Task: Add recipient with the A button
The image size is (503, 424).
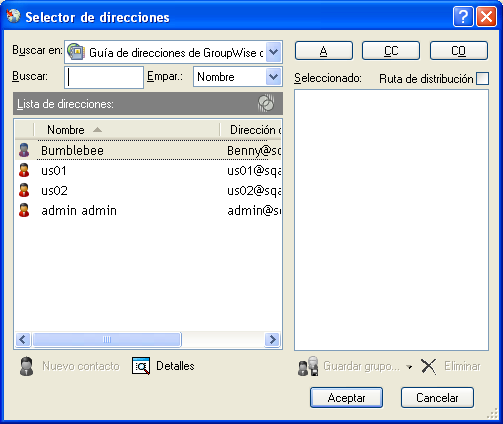Action: click(324, 51)
